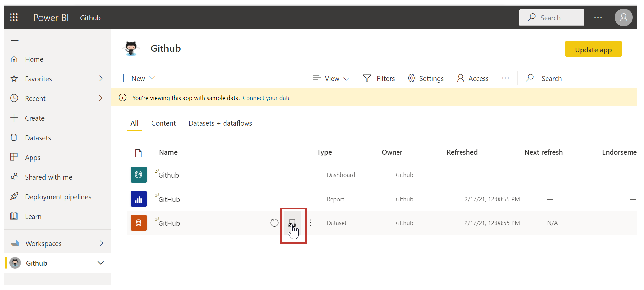This screenshot has height=290, width=644.
Task: Open the Github dashboard name link
Action: [x=168, y=175]
